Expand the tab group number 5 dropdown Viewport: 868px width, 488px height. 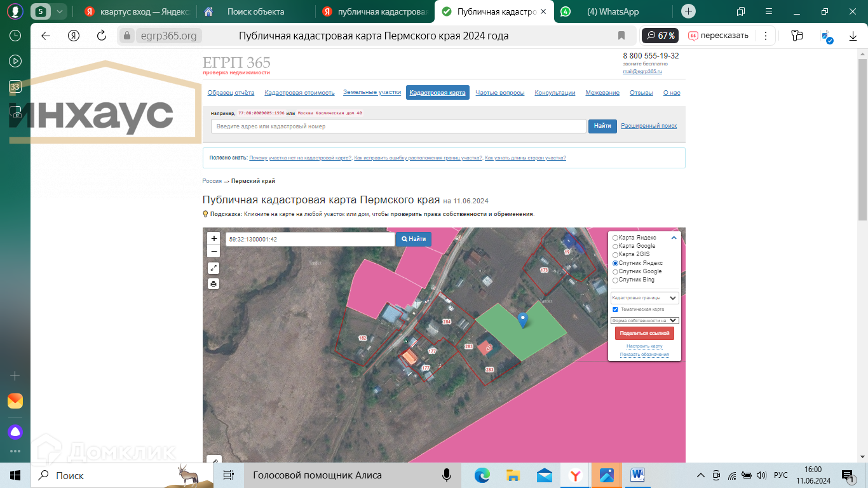pos(60,11)
